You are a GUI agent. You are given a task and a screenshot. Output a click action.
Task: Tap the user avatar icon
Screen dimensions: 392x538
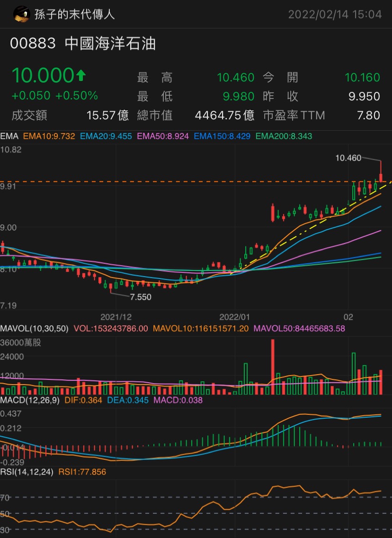click(21, 14)
